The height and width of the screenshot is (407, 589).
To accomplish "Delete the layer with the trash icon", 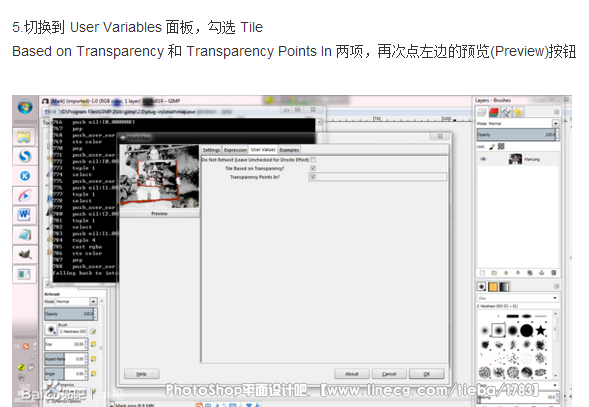I will tap(553, 273).
